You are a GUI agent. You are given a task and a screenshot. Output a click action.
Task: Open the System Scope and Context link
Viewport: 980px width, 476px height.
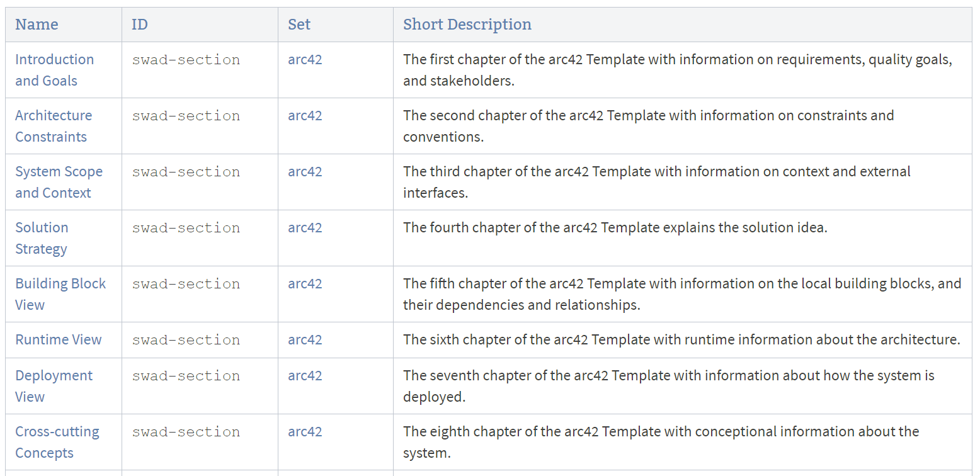(59, 172)
